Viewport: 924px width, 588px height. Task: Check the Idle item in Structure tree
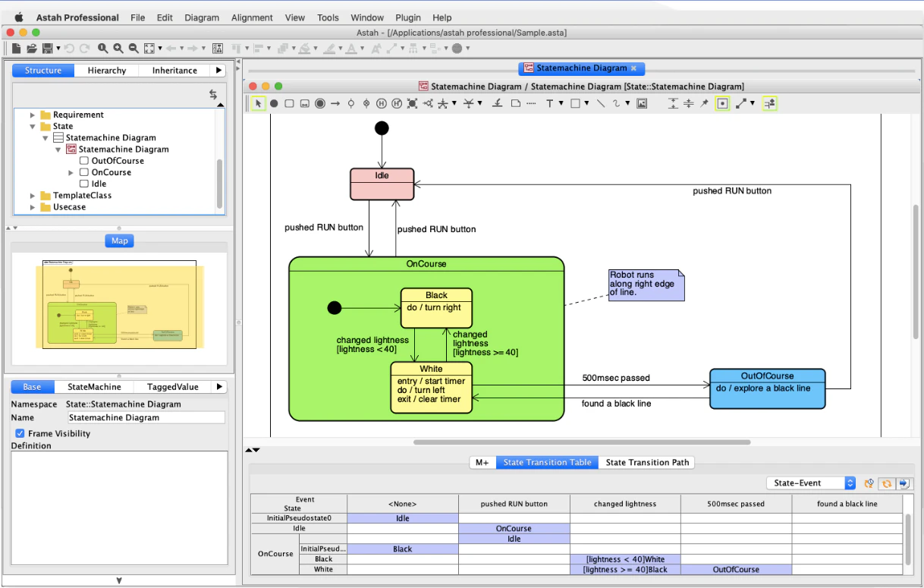click(x=83, y=184)
